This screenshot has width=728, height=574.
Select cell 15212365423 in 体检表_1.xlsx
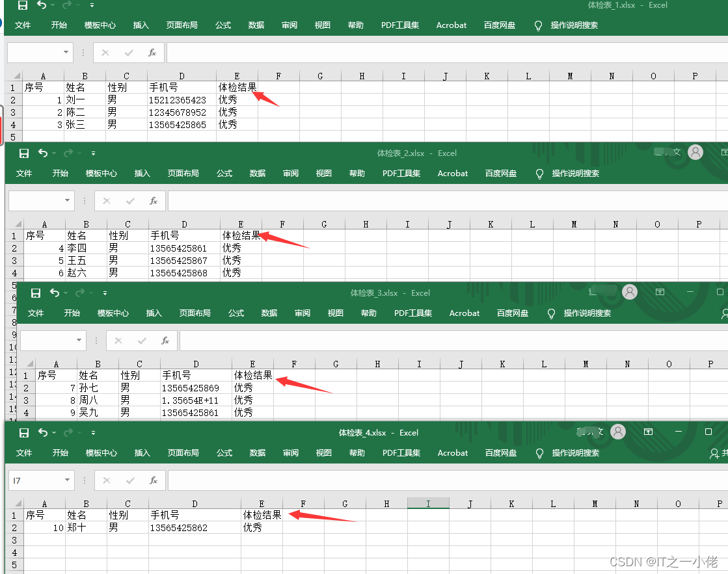pos(182,99)
